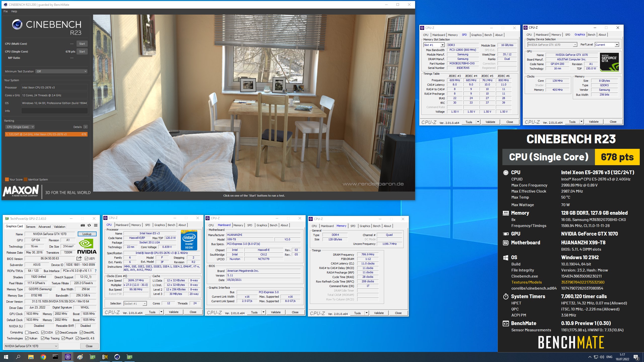Launch Google Chrome from the taskbar
This screenshot has height=362, width=644.
[43, 357]
